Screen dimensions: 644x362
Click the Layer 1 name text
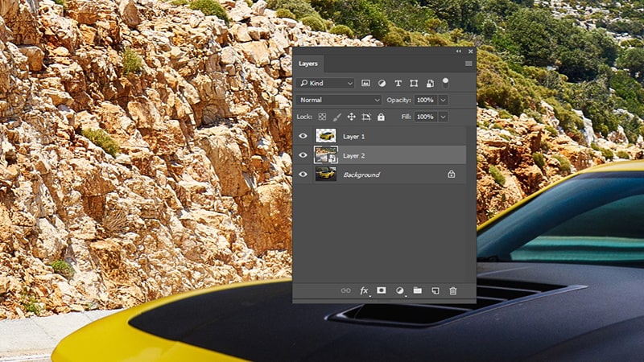[353, 136]
